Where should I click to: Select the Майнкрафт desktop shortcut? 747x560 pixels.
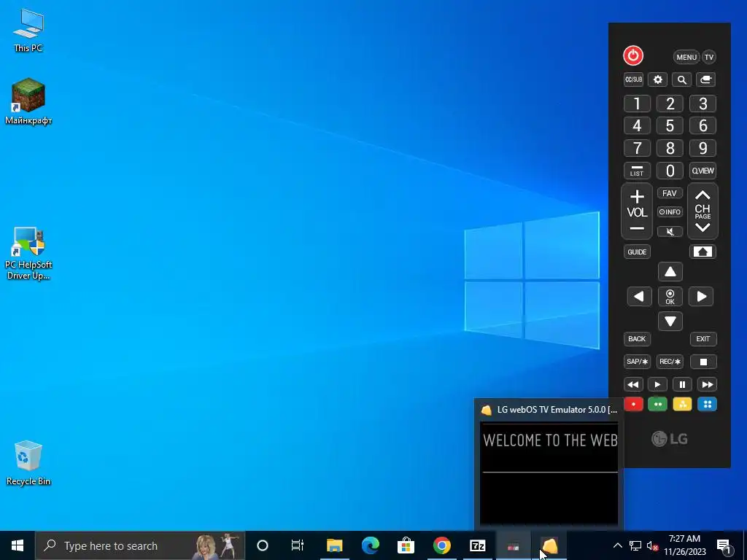(x=28, y=101)
